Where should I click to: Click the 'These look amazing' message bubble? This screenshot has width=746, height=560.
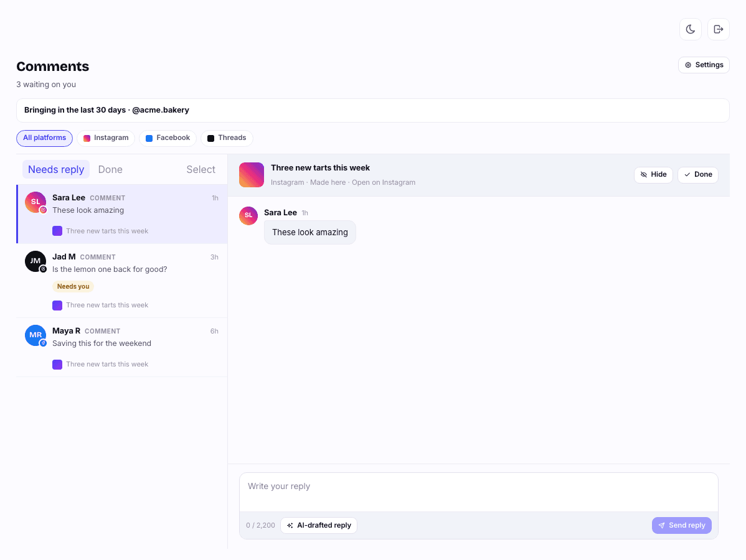tap(310, 233)
